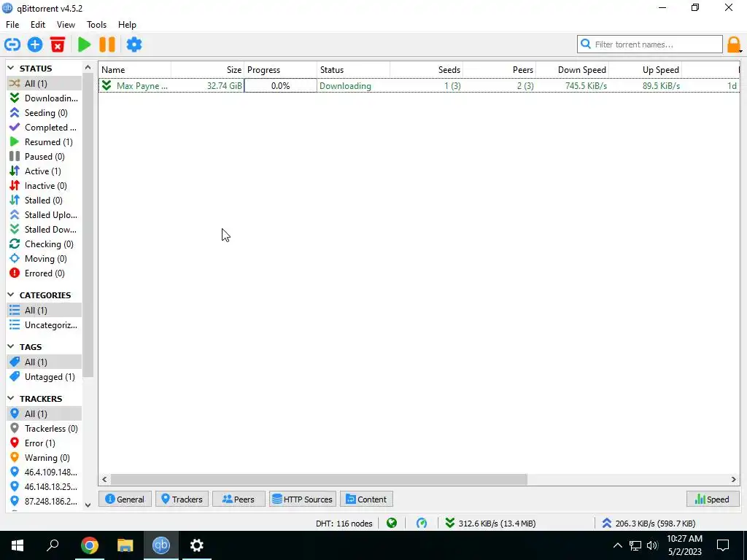Select the 46.148.18.25 tracker entry
Viewport: 747px width, 560px height.
pos(44,487)
